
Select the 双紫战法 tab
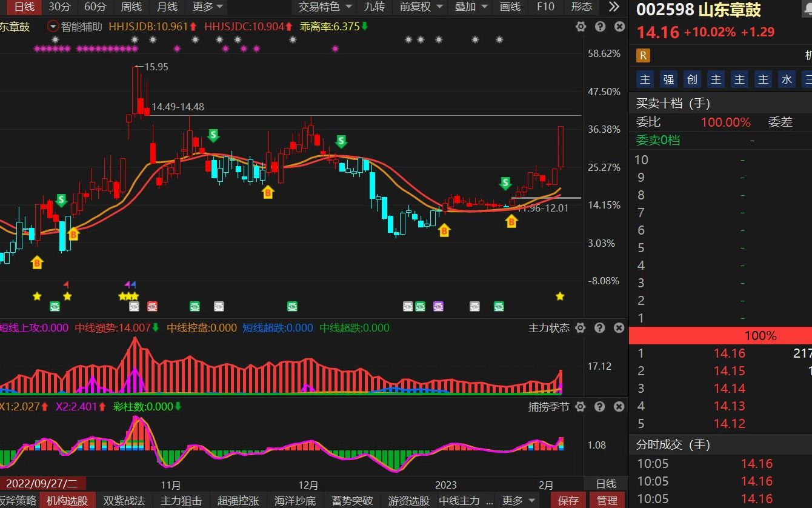coord(124,501)
